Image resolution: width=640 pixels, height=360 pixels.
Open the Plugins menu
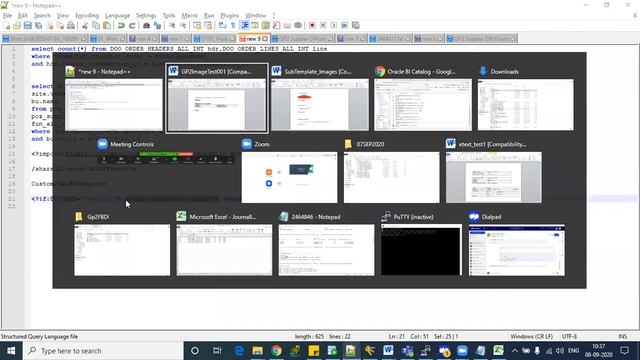coord(229,16)
